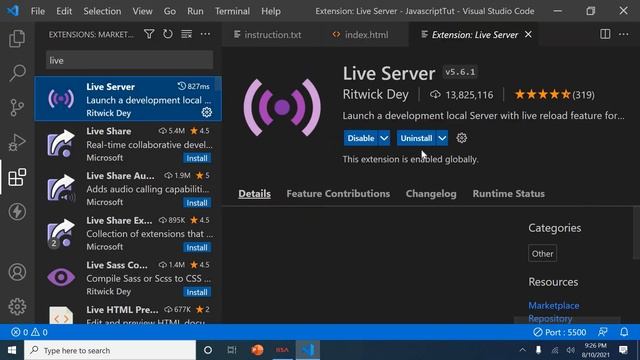Viewport: 640px width, 360px height.
Task: Click Port : 5500 in status bar
Action: coord(560,332)
